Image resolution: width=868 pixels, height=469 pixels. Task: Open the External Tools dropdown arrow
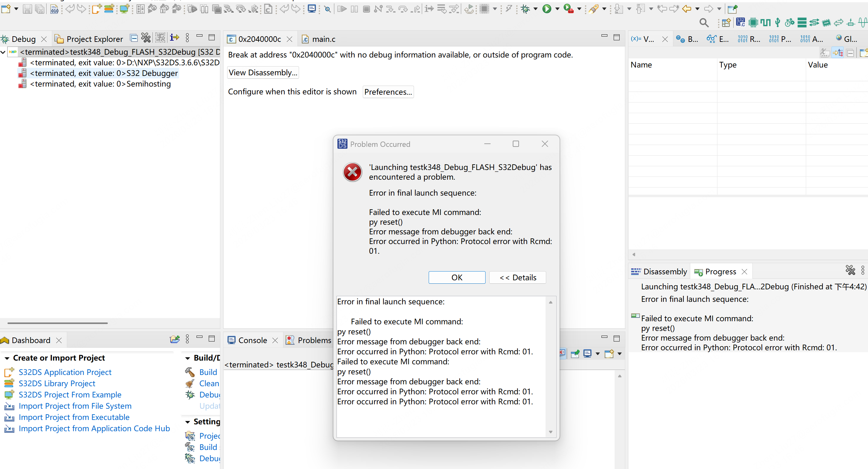tap(579, 9)
